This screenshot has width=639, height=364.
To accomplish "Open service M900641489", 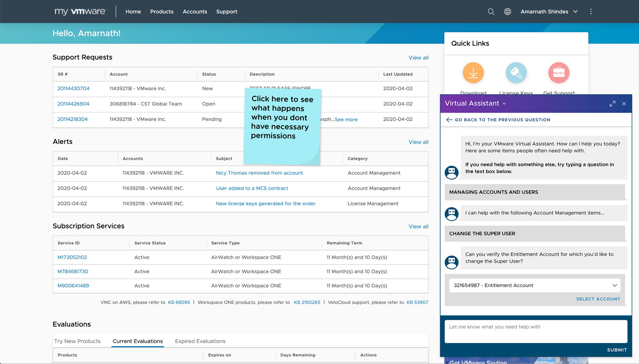I will [73, 286].
